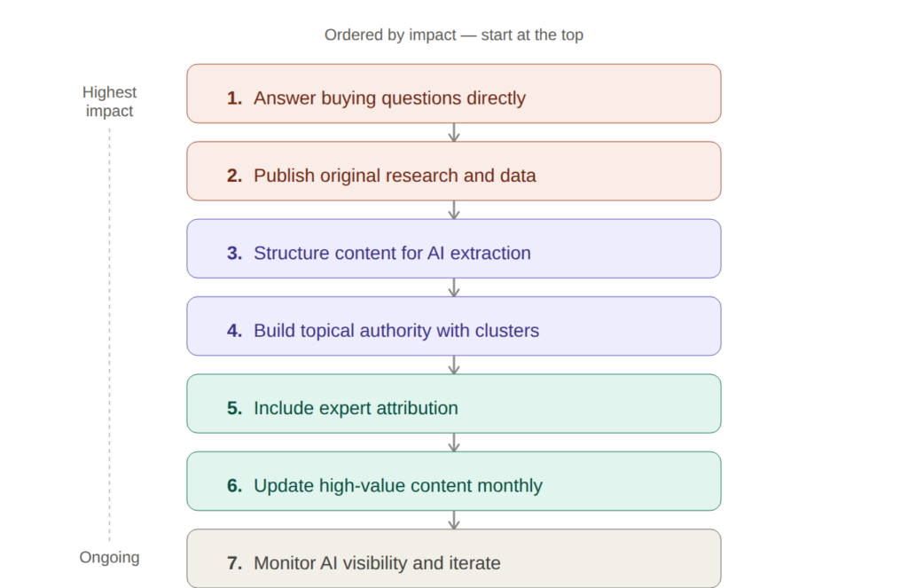Select the "Publish original research and data" box

point(453,171)
